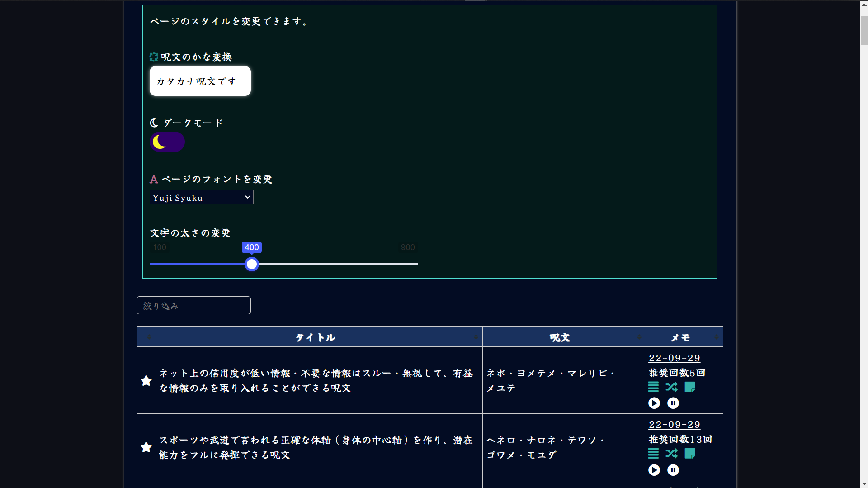868x488 pixels.
Task: Click list icon in second row memo
Action: click(653, 454)
